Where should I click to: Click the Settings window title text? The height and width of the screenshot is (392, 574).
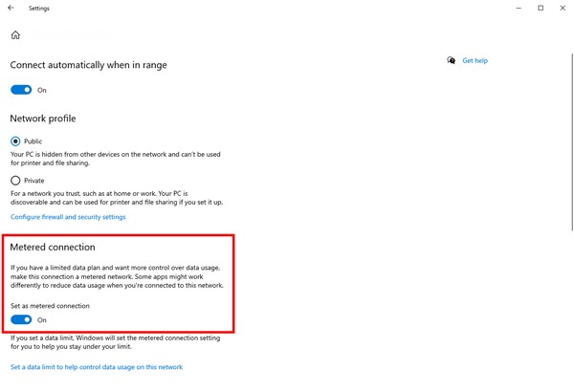(x=39, y=9)
